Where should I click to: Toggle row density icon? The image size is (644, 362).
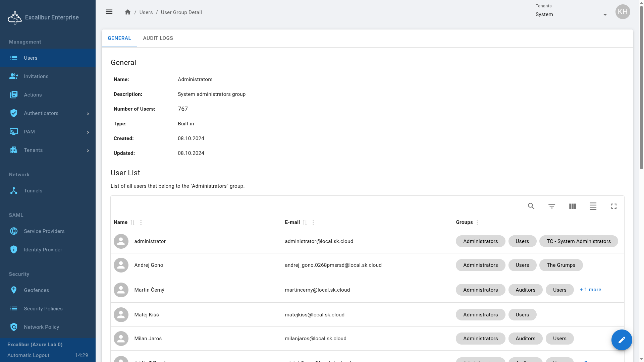[593, 206]
